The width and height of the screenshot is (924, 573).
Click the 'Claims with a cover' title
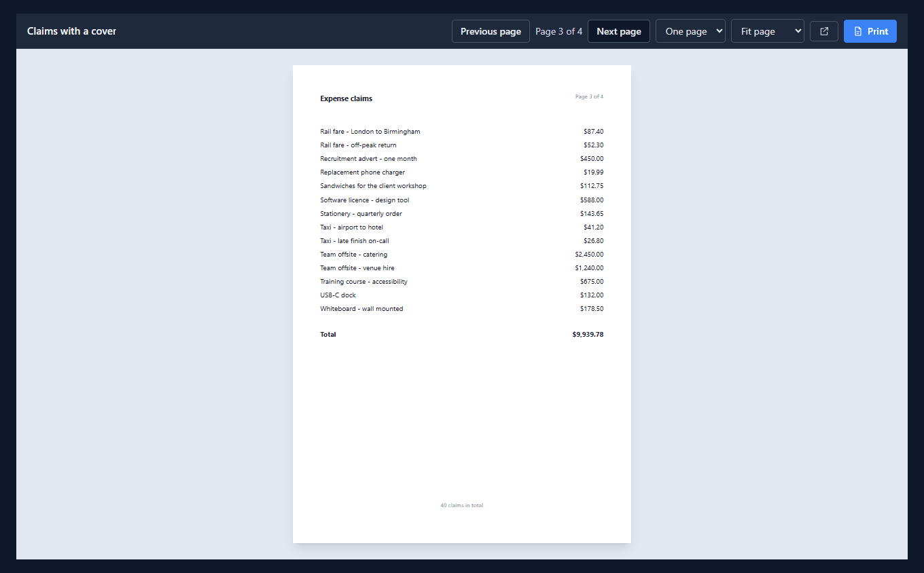pos(72,31)
